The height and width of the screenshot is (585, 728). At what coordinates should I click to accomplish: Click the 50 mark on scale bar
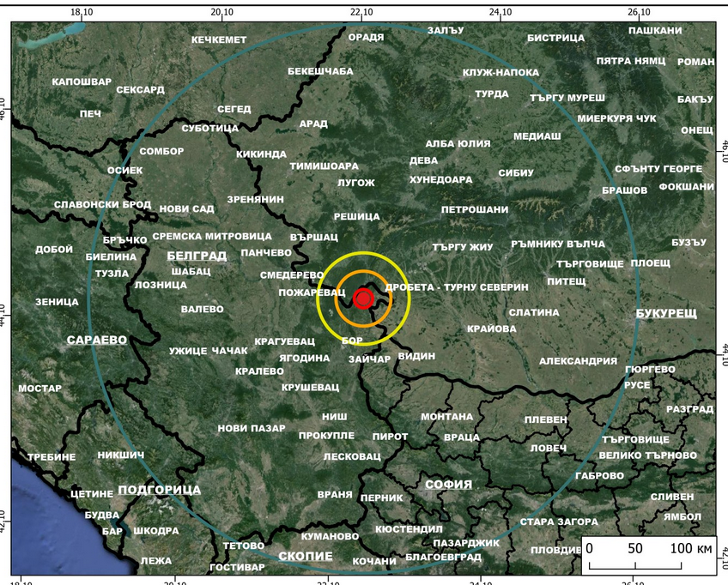[635, 547]
